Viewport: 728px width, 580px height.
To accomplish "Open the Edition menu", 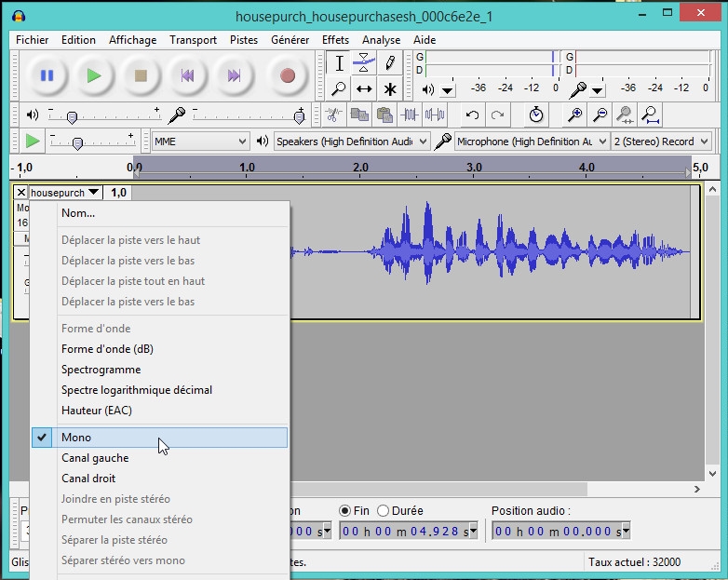I will tap(78, 40).
